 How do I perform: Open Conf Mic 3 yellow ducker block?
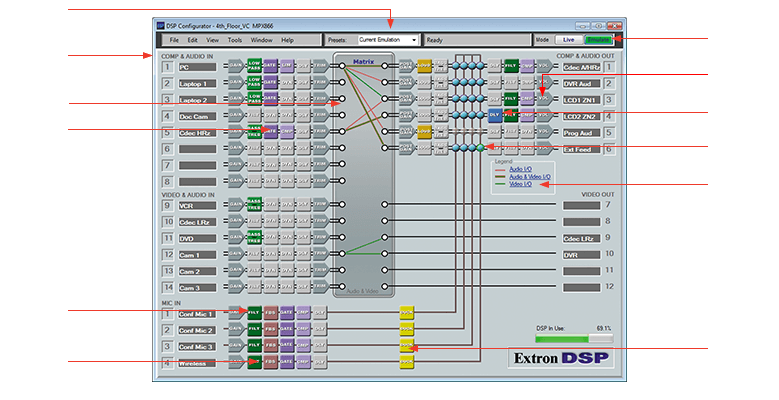[x=407, y=345]
